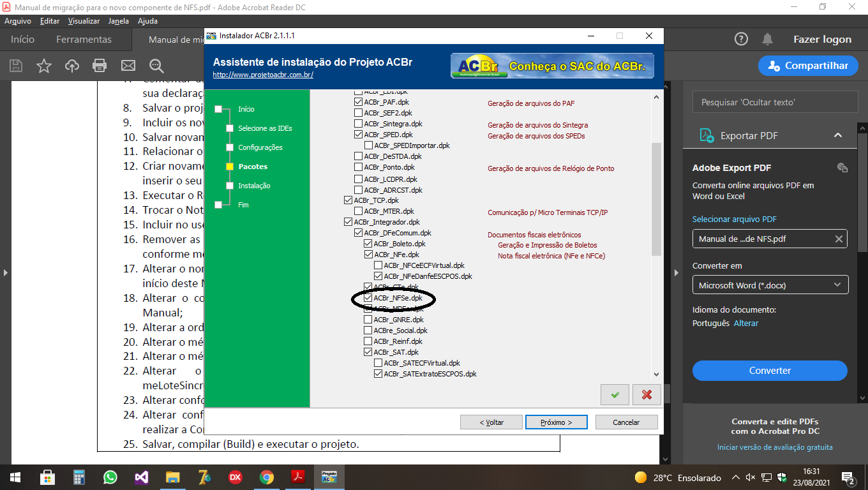Expand Acrobat left navigation pane arrow
Image resolution: width=868 pixels, height=490 pixels.
point(6,272)
